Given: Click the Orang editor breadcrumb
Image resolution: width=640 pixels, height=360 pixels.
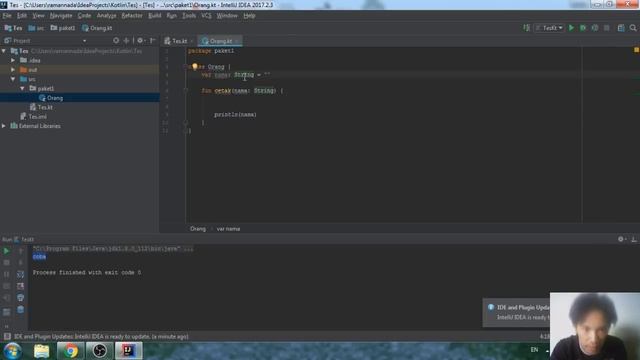Looking at the screenshot, I should click(198, 229).
